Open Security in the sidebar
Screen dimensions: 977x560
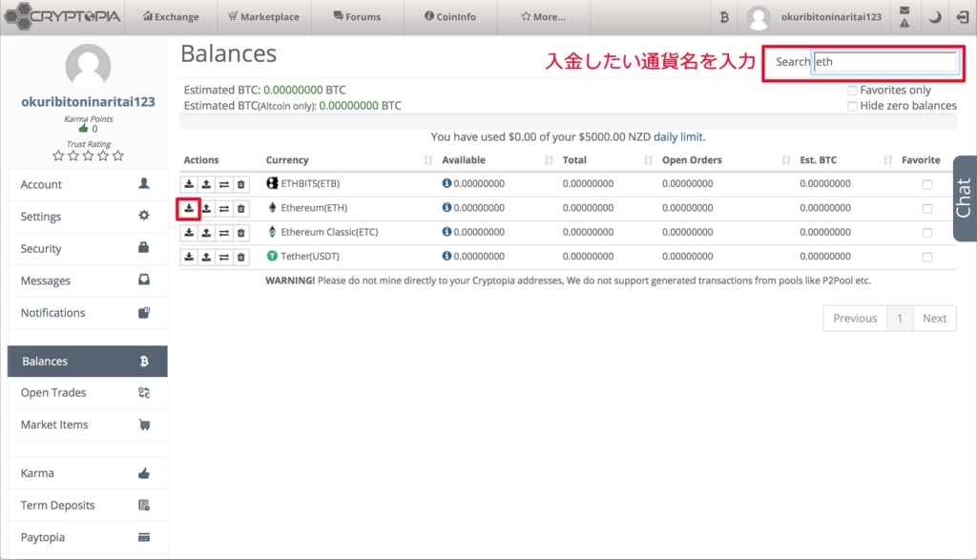pyautogui.click(x=87, y=249)
